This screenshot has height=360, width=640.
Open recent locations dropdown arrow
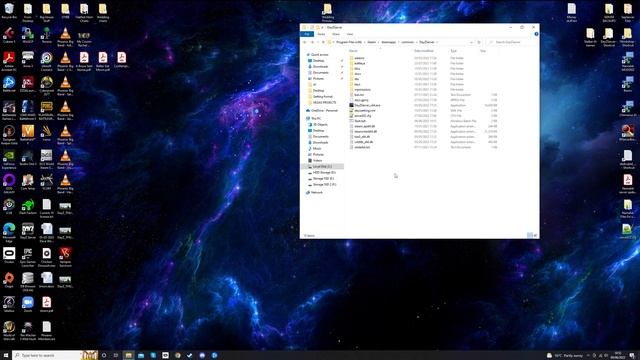tap(318, 42)
